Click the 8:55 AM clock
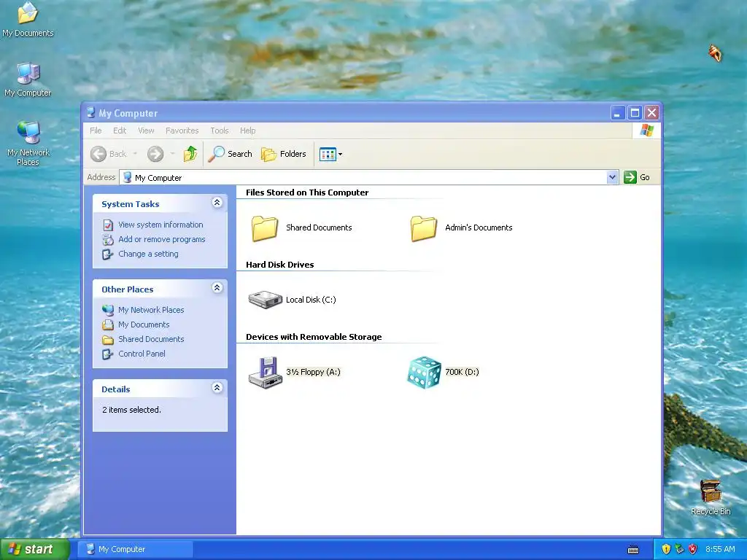This screenshot has width=747, height=560. point(720,550)
